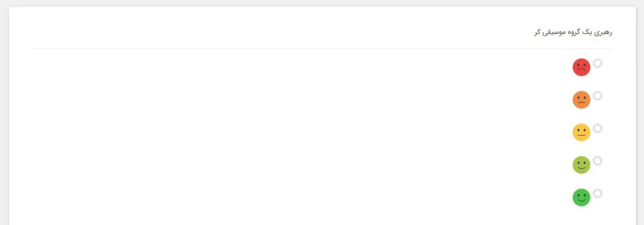Select the first radio button in the list
The height and width of the screenshot is (225, 644).
[x=598, y=63]
